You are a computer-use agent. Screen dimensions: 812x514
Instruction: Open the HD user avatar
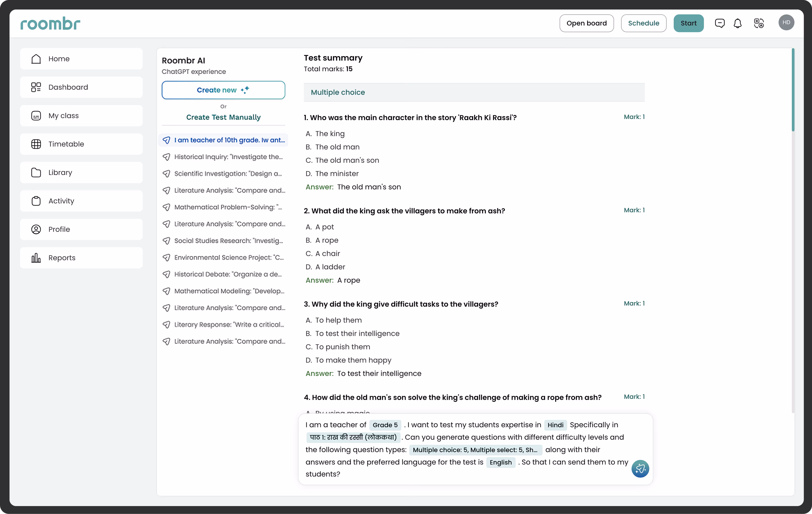[786, 23]
